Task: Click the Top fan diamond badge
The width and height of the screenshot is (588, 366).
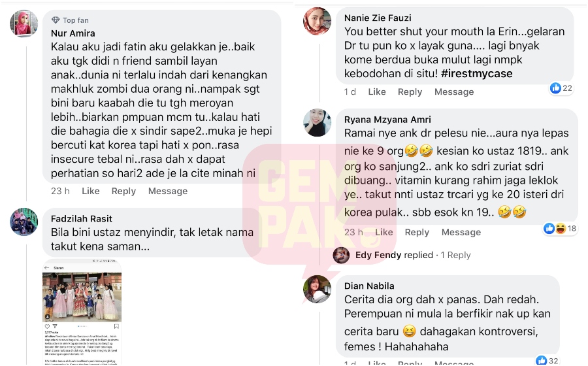Action: tap(56, 20)
